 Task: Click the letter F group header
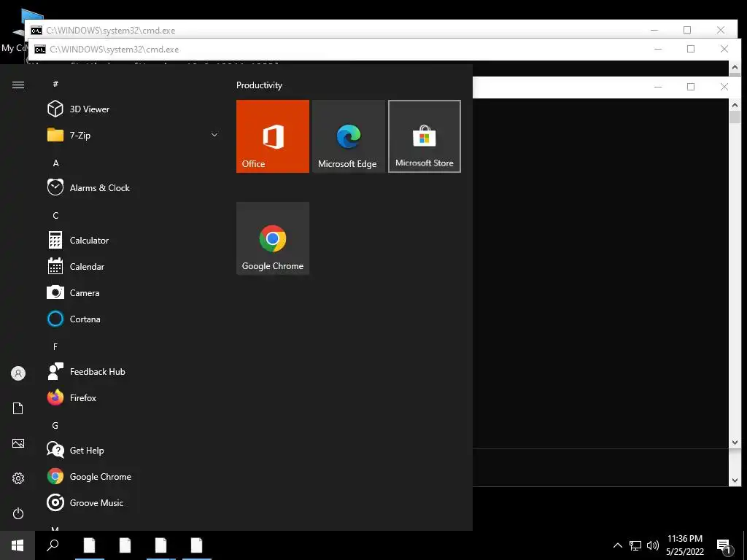point(55,346)
